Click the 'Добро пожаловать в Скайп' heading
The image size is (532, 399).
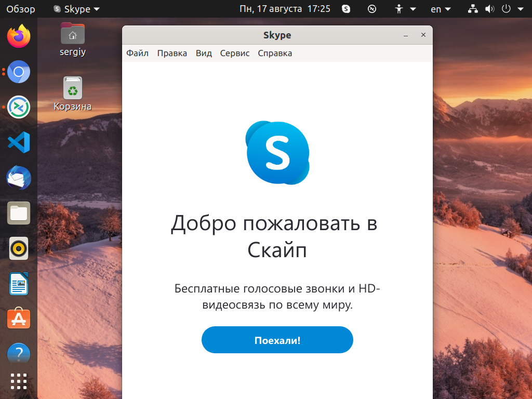(274, 236)
